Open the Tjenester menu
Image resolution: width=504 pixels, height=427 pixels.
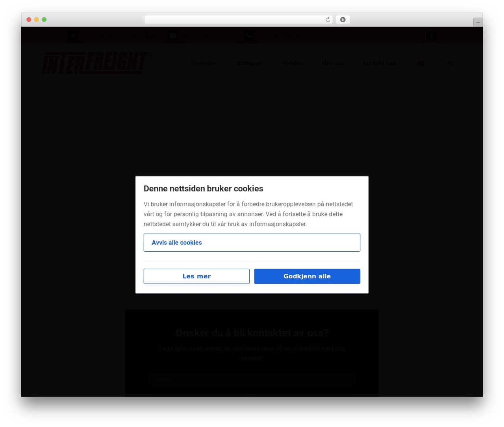point(204,63)
